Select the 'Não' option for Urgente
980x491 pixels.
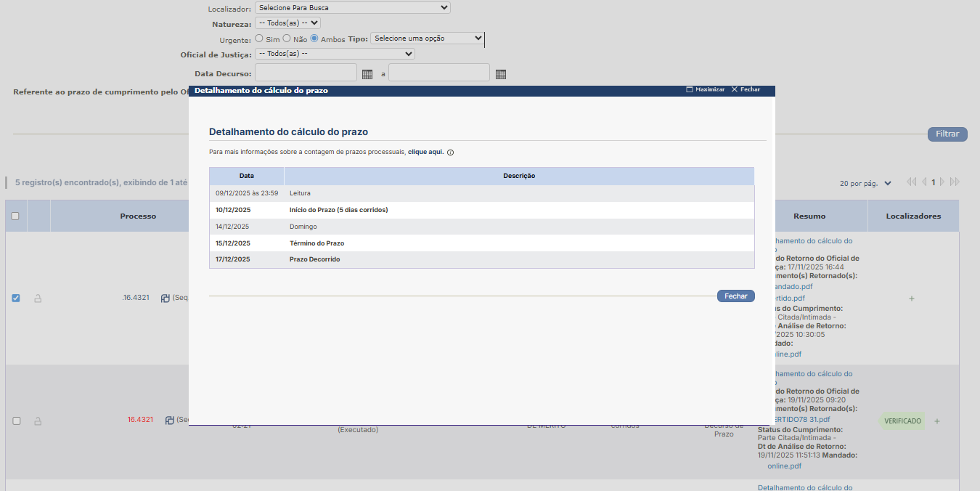point(287,38)
